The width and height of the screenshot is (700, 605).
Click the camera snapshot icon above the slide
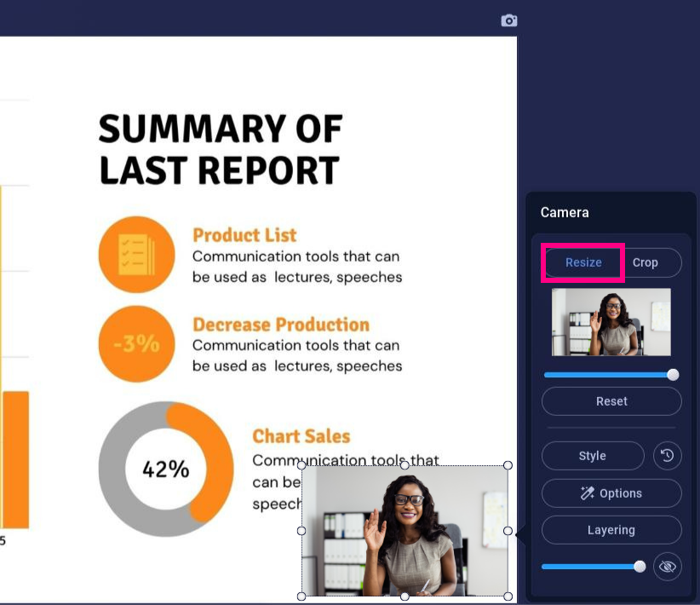tap(508, 20)
